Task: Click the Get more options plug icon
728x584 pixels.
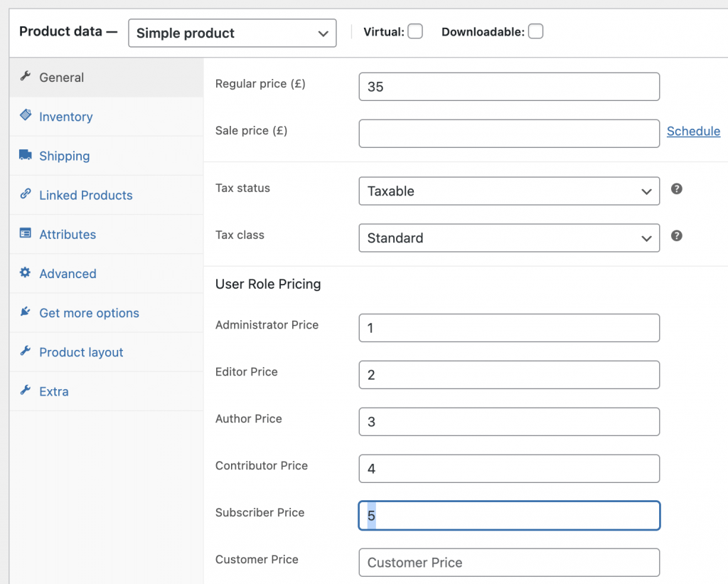Action: coord(26,312)
